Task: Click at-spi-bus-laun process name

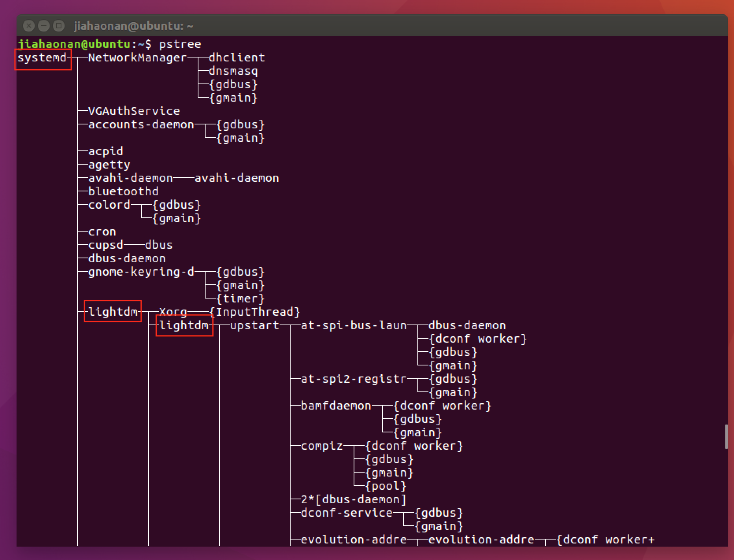Action: (354, 325)
